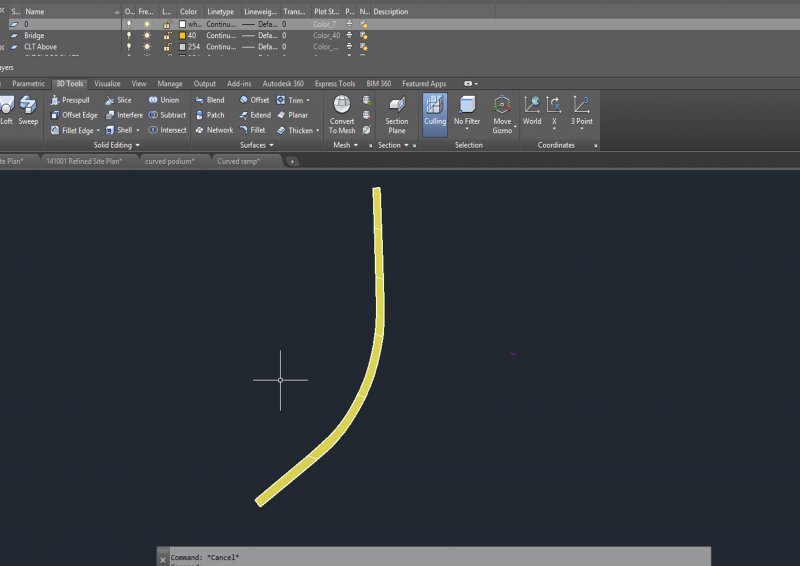Click the 3 Point UCS tool
Viewport: 800px width, 566px height.
[x=582, y=111]
